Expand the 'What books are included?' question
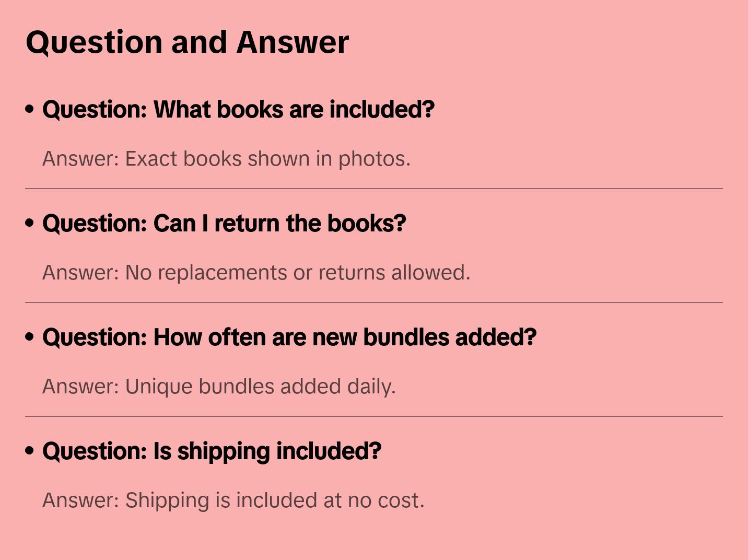The height and width of the screenshot is (560, 748). coord(238,109)
